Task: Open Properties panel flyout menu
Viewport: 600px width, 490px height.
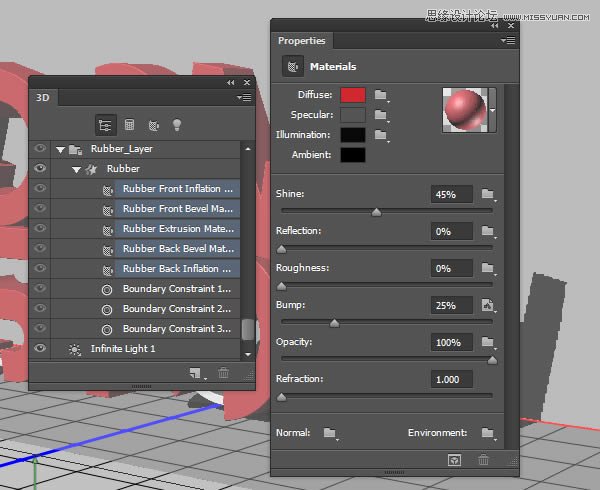Action: point(508,41)
